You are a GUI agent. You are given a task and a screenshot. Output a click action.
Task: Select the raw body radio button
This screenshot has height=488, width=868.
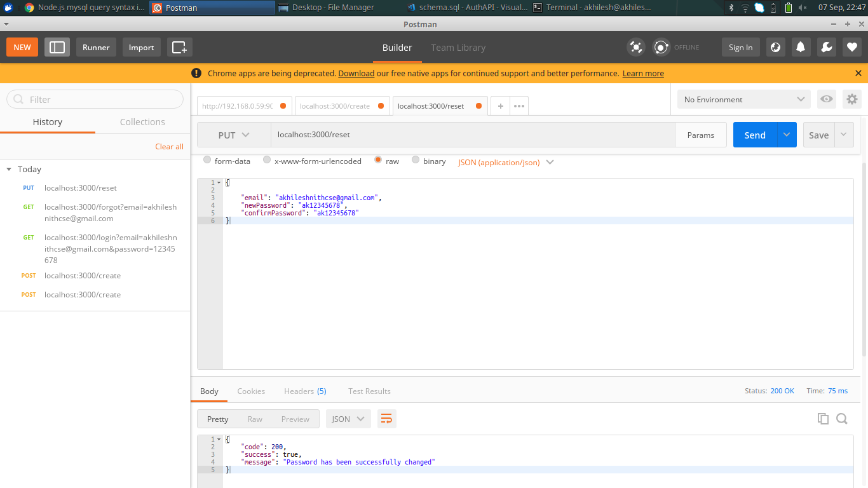tap(378, 160)
